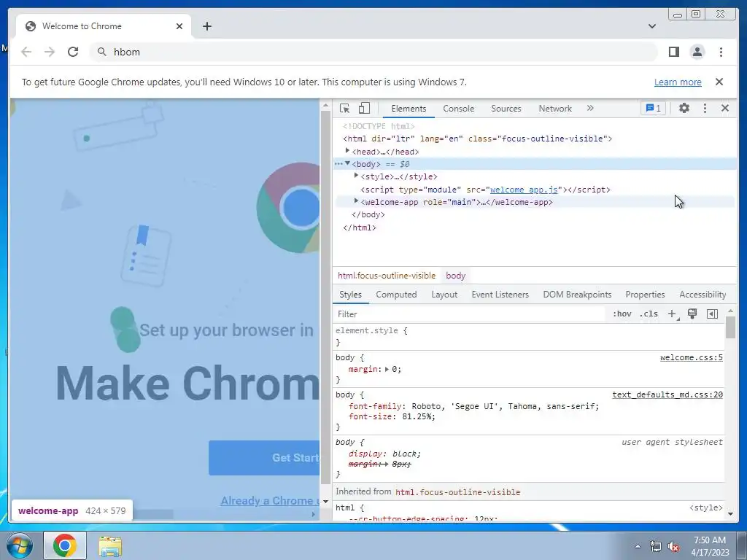Select body in the breadcrumb bar

click(x=455, y=276)
